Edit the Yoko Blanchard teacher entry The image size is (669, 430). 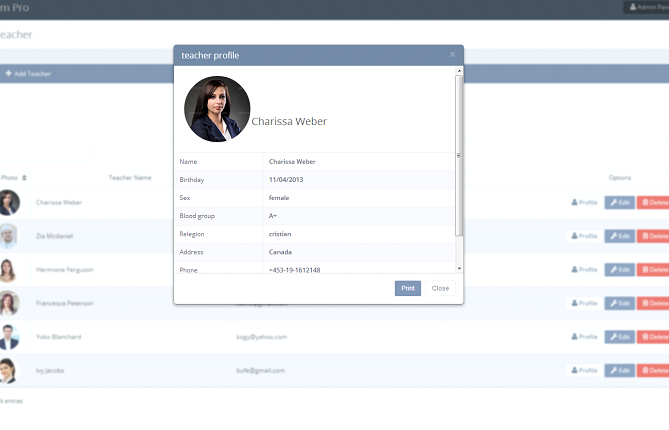[x=619, y=337]
